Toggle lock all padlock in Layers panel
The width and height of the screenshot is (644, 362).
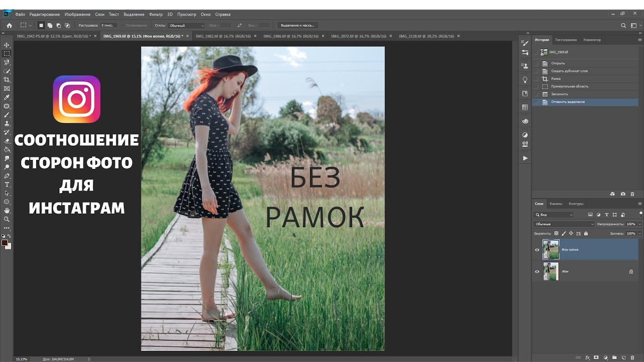point(586,233)
